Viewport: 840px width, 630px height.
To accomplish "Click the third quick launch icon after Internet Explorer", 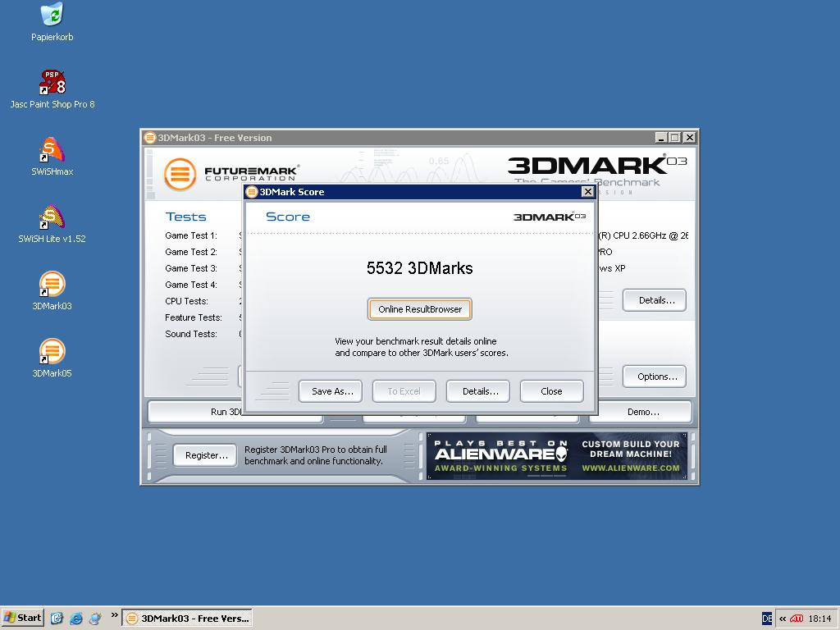I will coord(95,619).
